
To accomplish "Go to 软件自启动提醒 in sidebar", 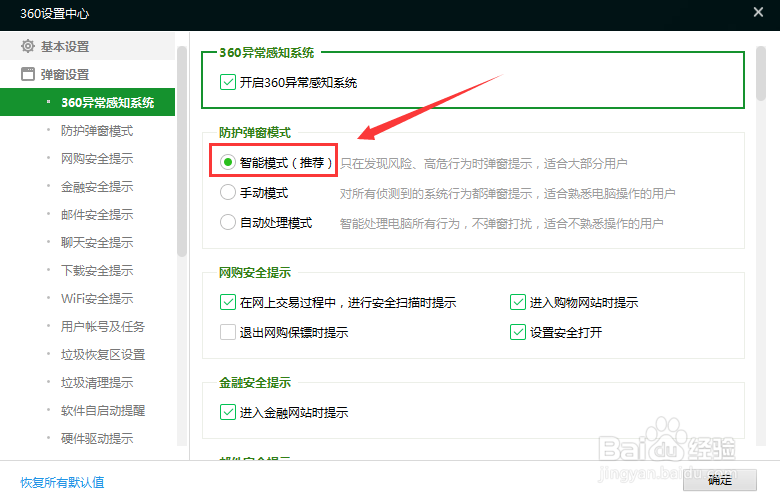I will (x=103, y=410).
